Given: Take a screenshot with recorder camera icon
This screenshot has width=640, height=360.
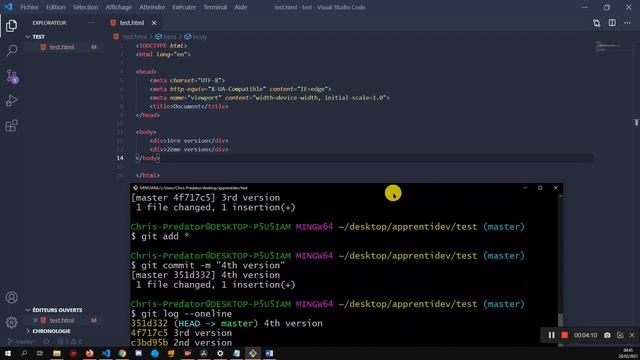Looking at the screenshot, I should 607,335.
